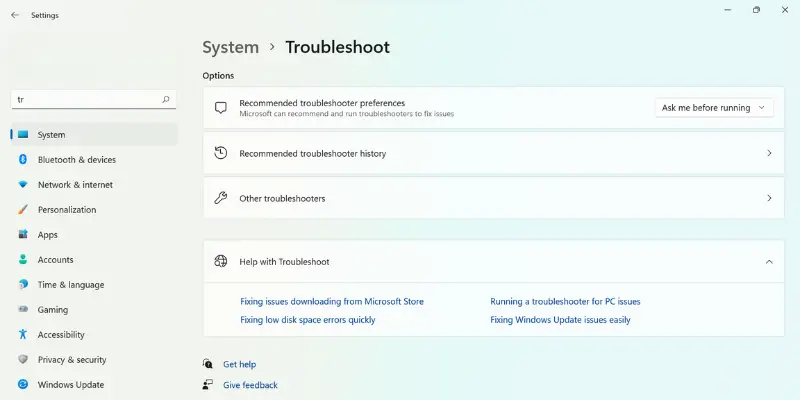Click the Give feedback person icon

(208, 385)
